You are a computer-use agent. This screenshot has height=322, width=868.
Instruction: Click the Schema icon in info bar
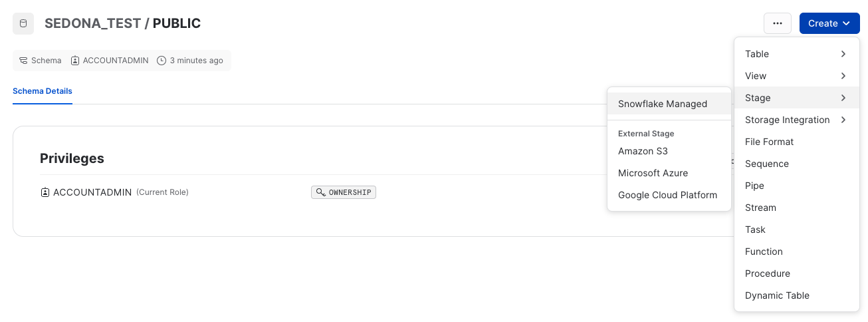pos(24,61)
